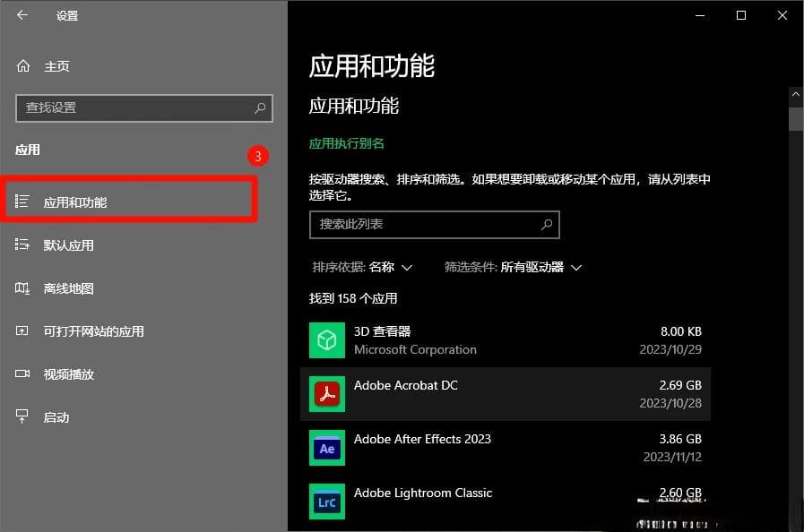Open the 排序依据 名称 dropdown
Viewport: 804px width, 532px height.
tap(362, 267)
